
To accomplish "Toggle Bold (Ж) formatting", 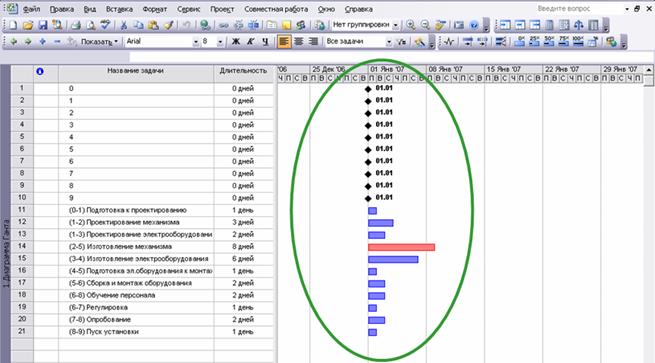I will click(236, 41).
